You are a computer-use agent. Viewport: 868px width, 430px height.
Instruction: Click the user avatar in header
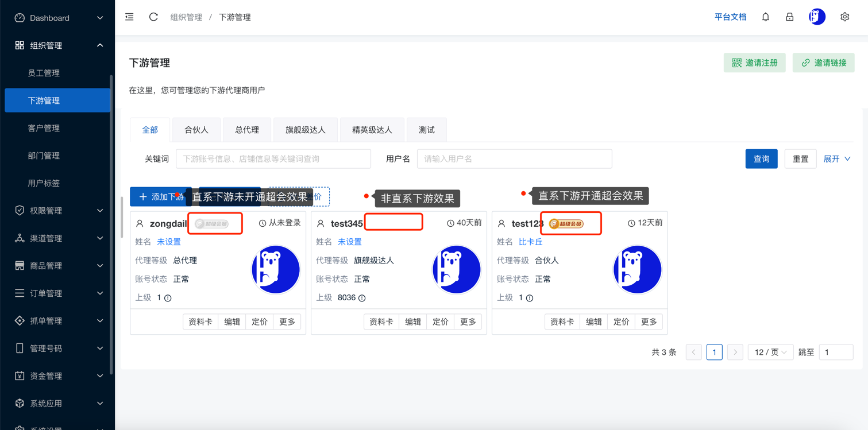817,17
